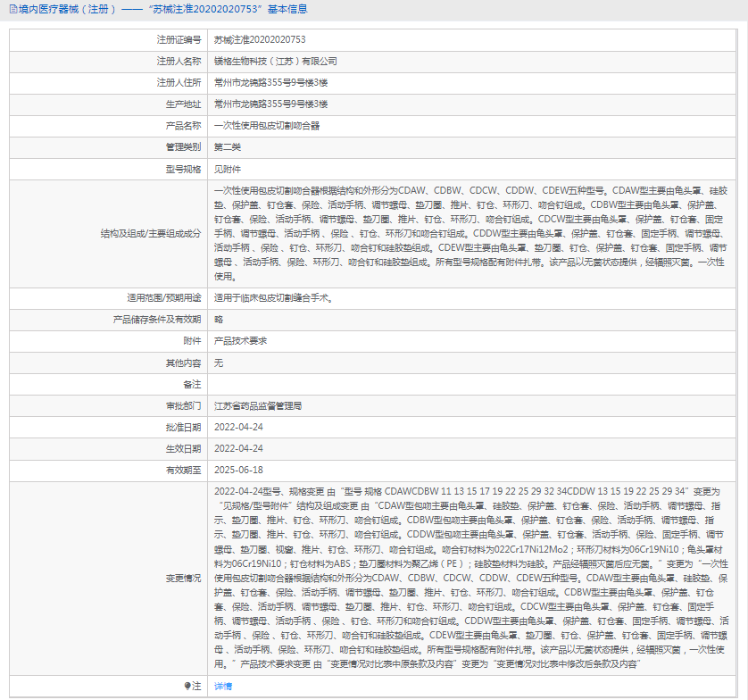The width and height of the screenshot is (748, 700).
Task: Click the 批准日期 label
Action: (x=183, y=427)
